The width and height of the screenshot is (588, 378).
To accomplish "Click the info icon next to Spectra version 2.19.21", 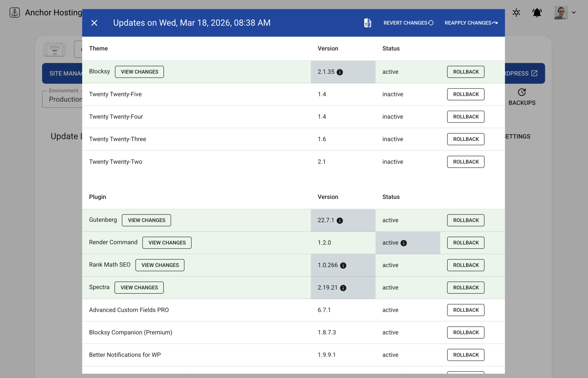I will [343, 288].
